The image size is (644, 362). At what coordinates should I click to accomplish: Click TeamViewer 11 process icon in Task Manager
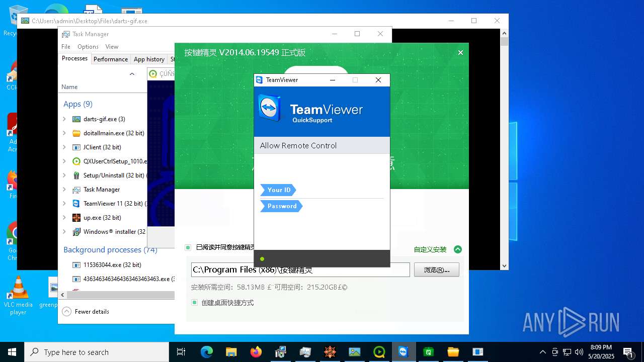[x=76, y=204]
